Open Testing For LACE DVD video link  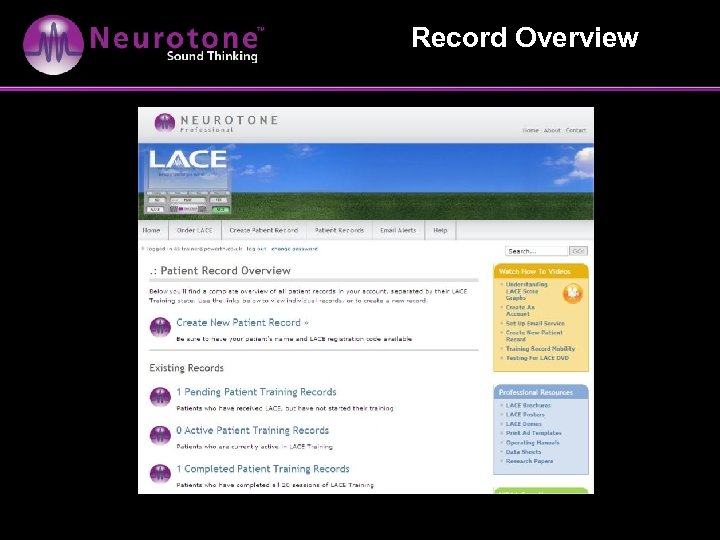537,358
